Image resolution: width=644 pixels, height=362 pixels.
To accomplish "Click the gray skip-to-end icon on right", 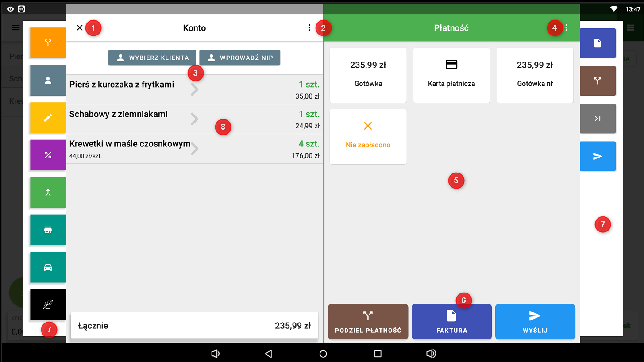I will 598,118.
